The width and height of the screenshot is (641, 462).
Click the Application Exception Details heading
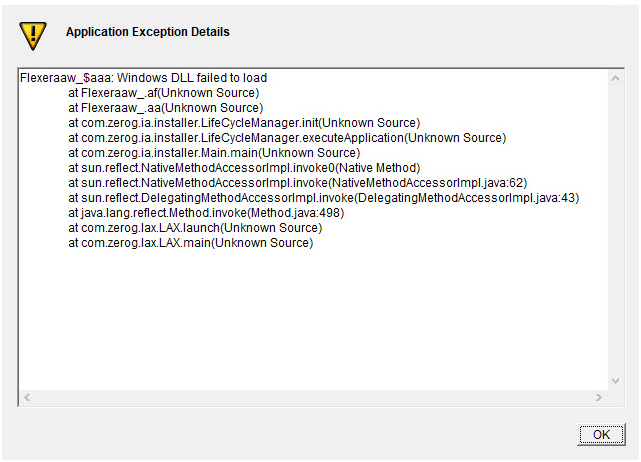(x=148, y=32)
